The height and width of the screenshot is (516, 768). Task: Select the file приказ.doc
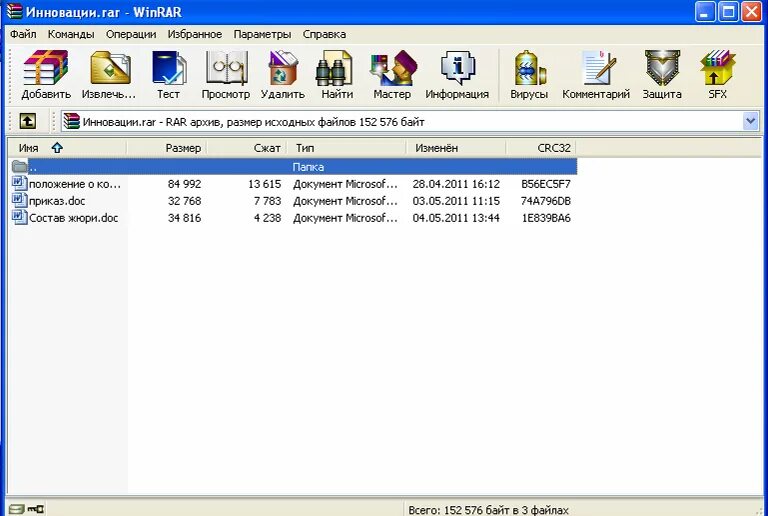[57, 201]
